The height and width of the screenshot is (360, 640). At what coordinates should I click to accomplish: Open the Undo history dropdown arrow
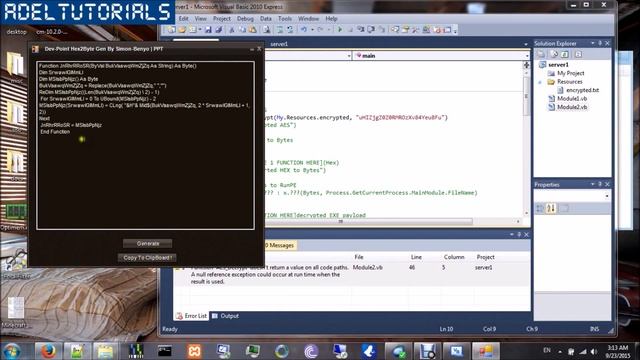(x=312, y=29)
